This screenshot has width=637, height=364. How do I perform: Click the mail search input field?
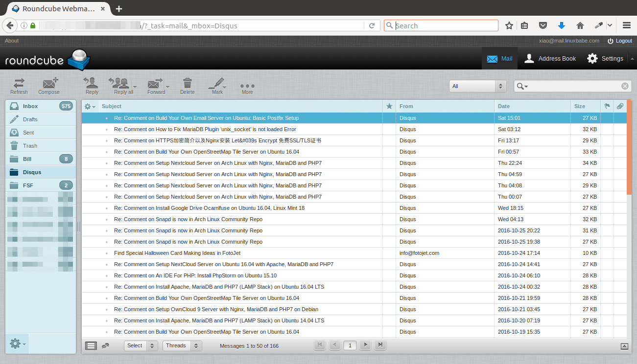click(x=574, y=86)
